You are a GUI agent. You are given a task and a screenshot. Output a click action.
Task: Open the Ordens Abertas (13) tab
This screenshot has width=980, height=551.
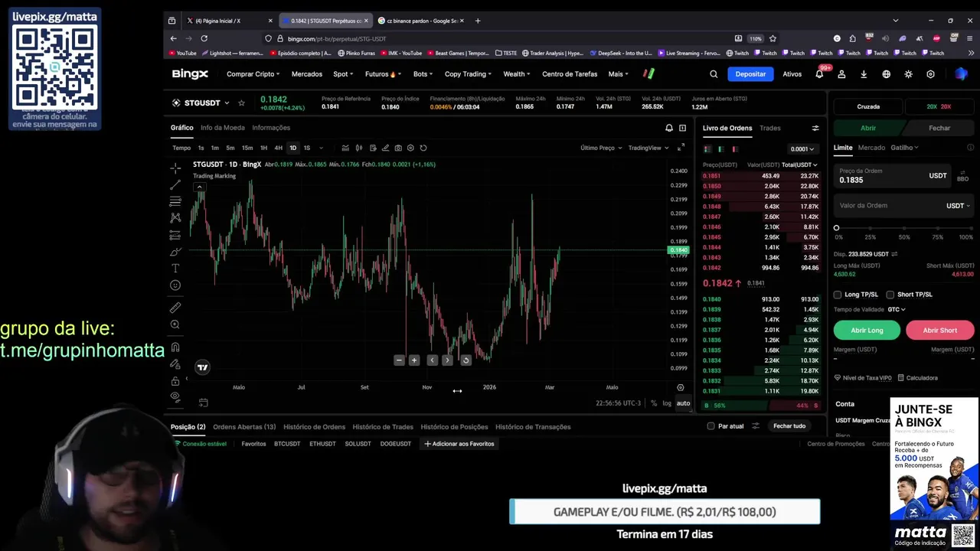point(244,426)
